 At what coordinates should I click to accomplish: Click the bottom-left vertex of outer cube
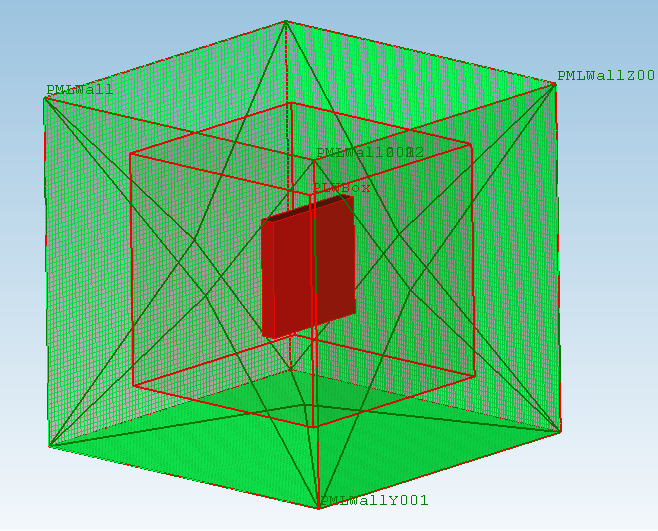click(49, 446)
